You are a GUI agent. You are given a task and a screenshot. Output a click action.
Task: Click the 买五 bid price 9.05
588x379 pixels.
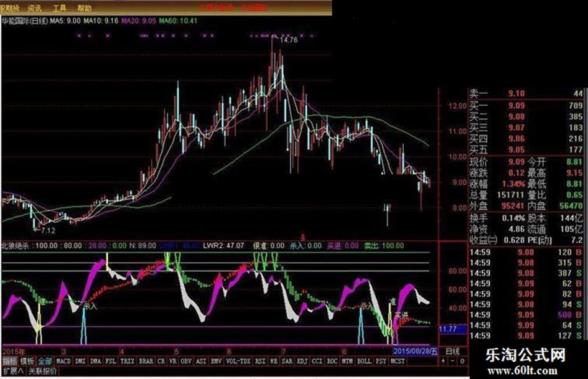pyautogui.click(x=516, y=149)
